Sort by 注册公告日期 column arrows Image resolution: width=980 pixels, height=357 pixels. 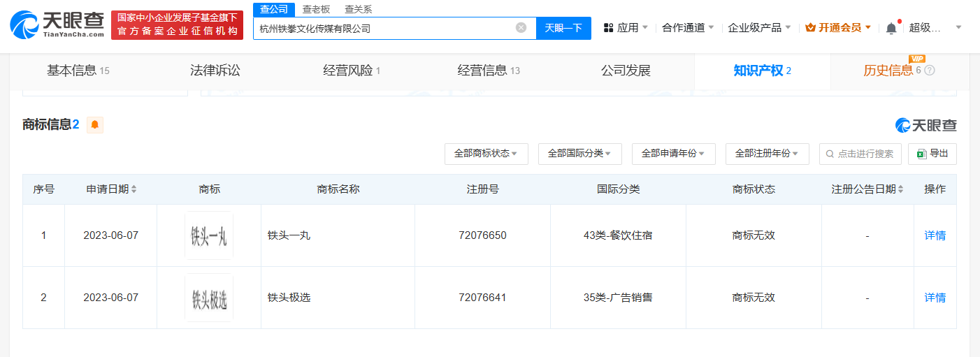[900, 189]
